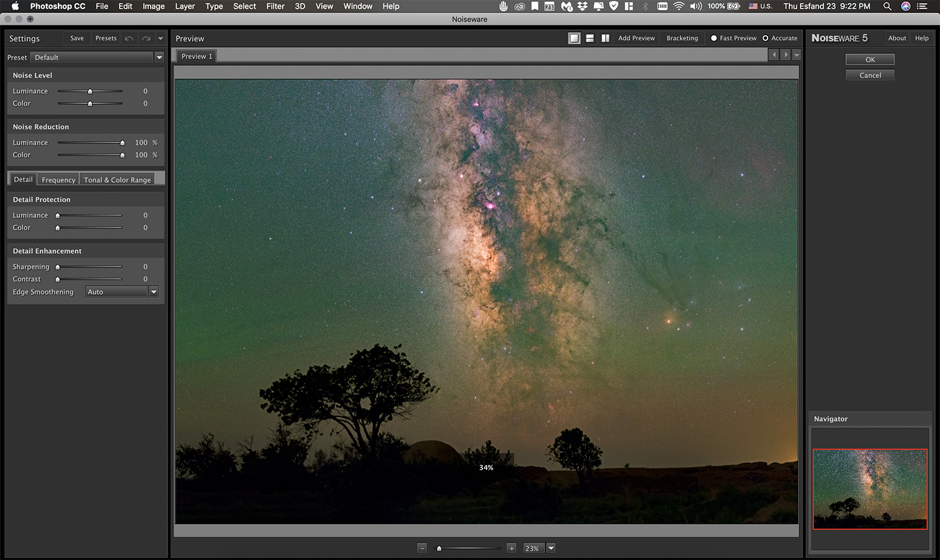Select horizontal split preview layout icon
940x560 pixels.
point(590,39)
